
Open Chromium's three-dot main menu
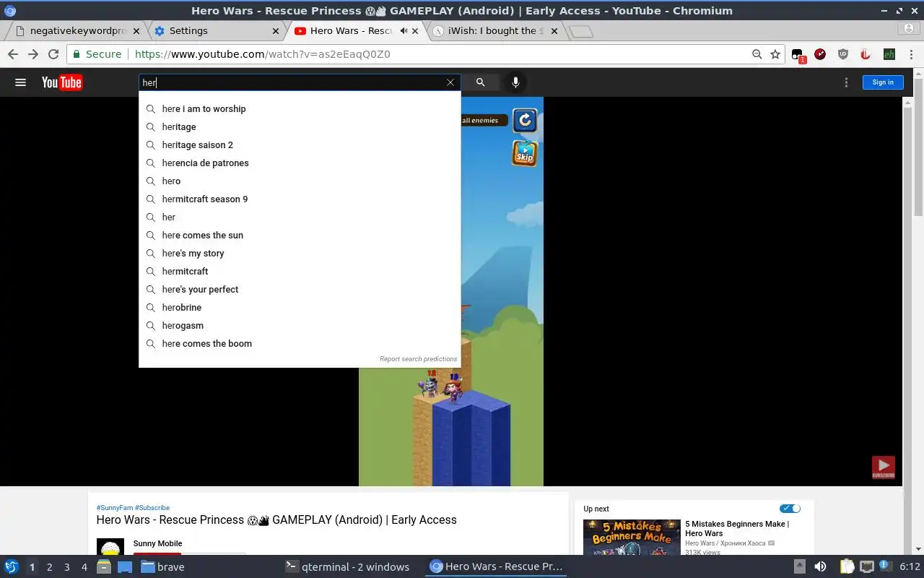[910, 54]
